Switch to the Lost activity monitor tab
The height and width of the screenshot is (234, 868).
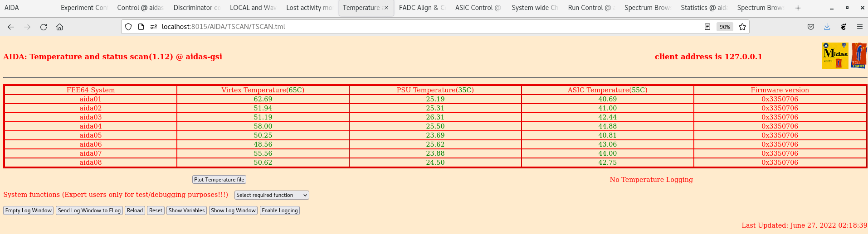tap(309, 8)
